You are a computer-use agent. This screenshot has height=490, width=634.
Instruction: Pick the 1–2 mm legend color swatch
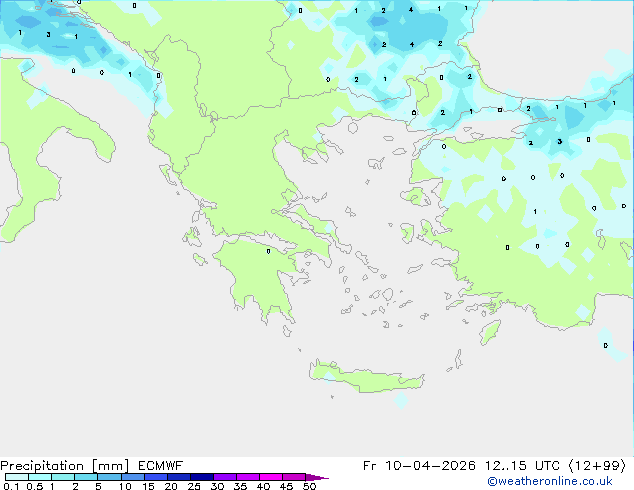[63, 477]
